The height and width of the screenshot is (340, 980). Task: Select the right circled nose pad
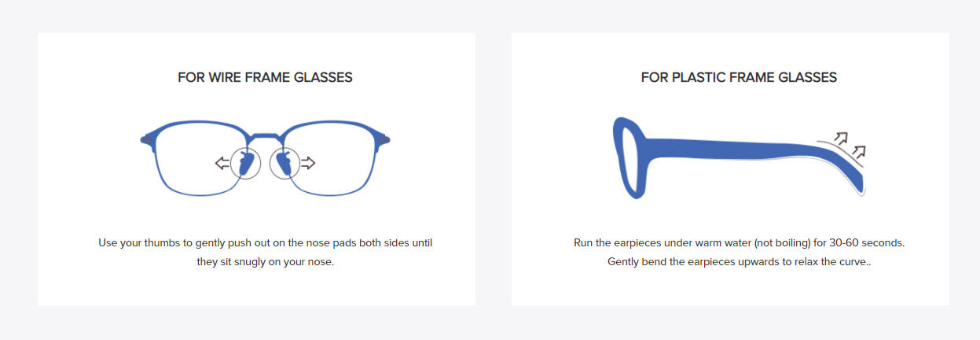[x=284, y=163]
